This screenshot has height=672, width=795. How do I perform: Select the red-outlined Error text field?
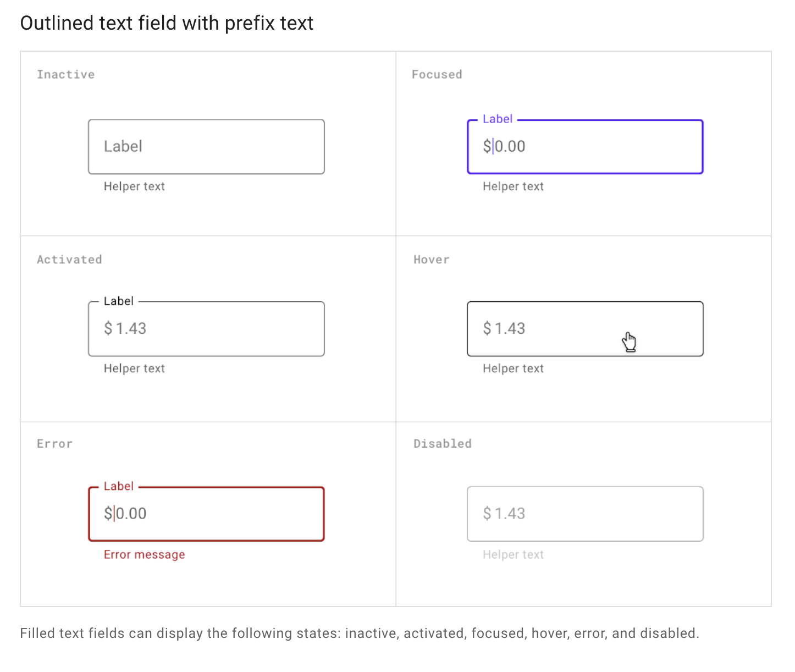coord(206,514)
